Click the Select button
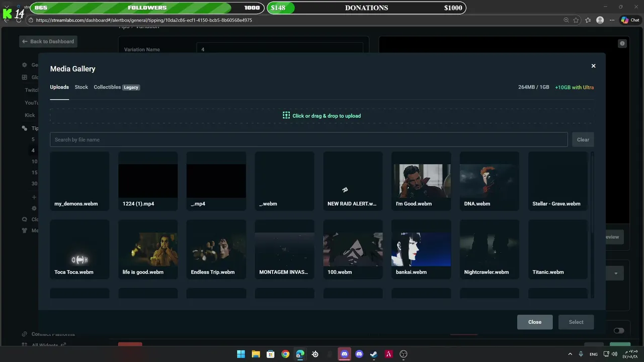 pos(576,322)
